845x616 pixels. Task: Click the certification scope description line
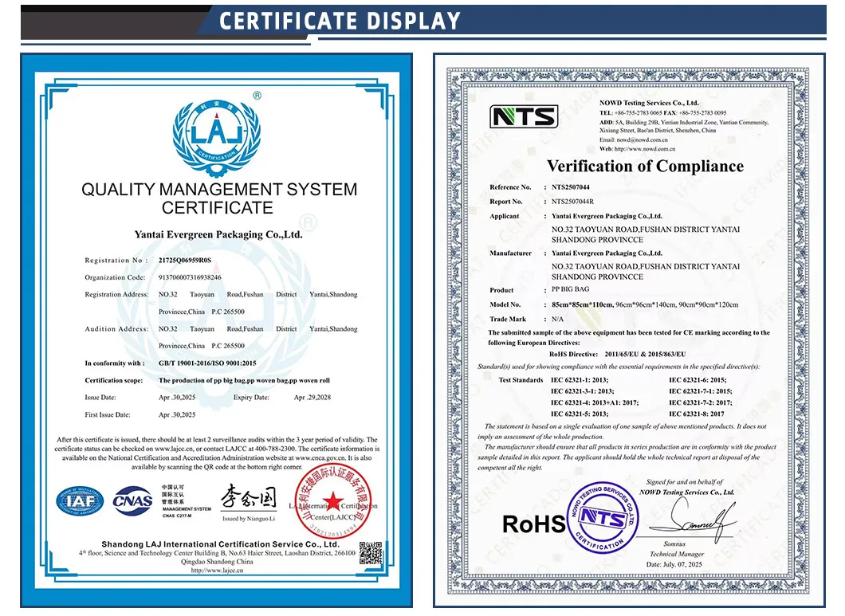pyautogui.click(x=244, y=380)
